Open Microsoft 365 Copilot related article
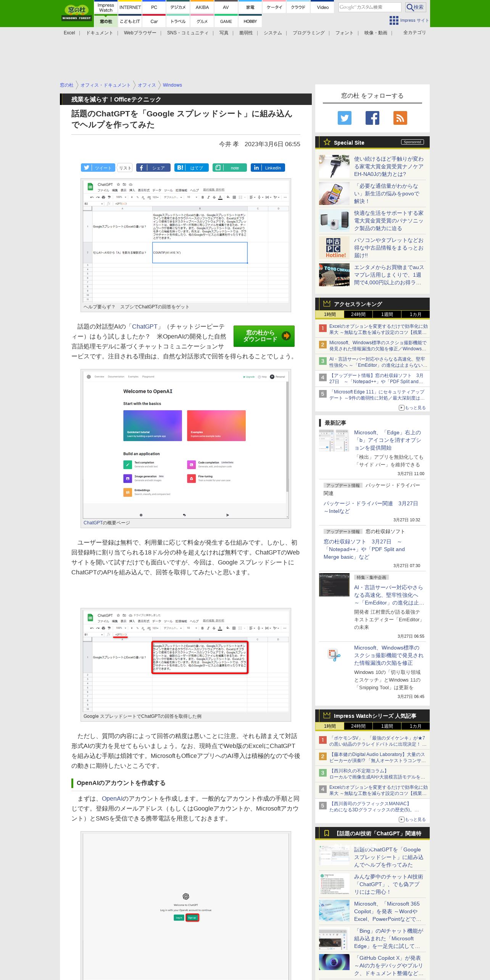This screenshot has width=490, height=980. click(x=388, y=911)
